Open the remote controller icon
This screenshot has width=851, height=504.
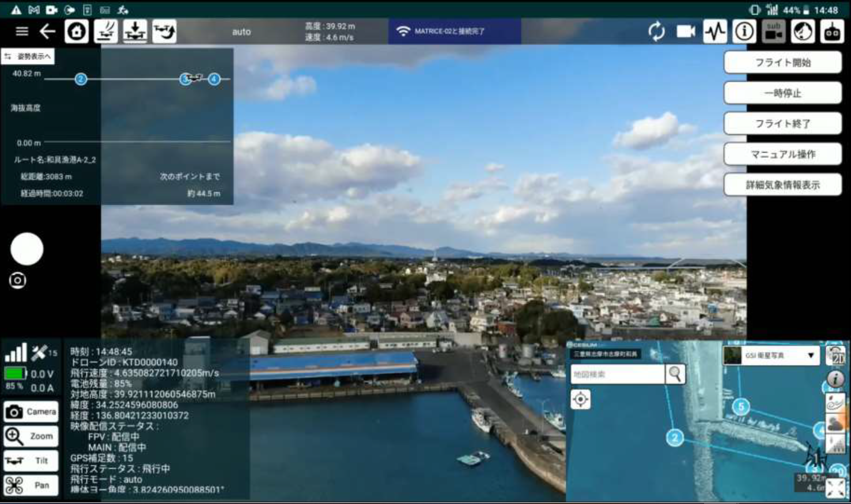click(x=832, y=31)
